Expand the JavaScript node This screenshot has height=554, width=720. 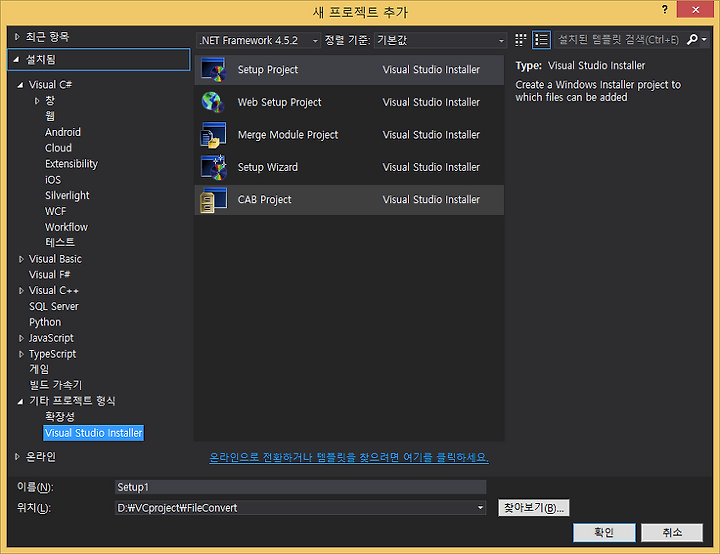coord(21,338)
